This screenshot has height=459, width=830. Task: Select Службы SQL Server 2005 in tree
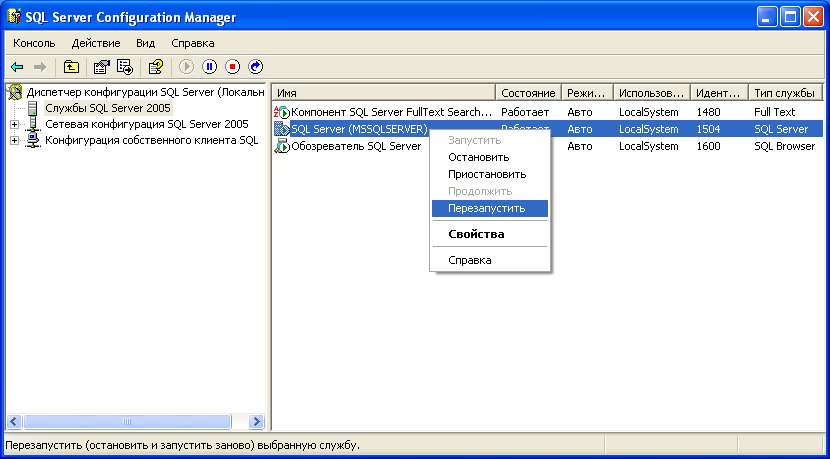(x=107, y=108)
